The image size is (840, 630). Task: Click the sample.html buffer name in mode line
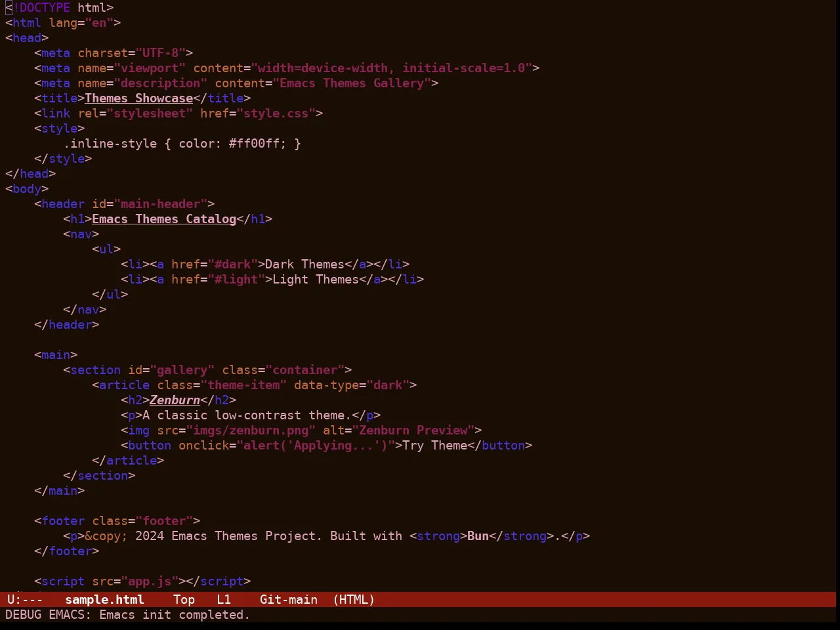point(104,599)
